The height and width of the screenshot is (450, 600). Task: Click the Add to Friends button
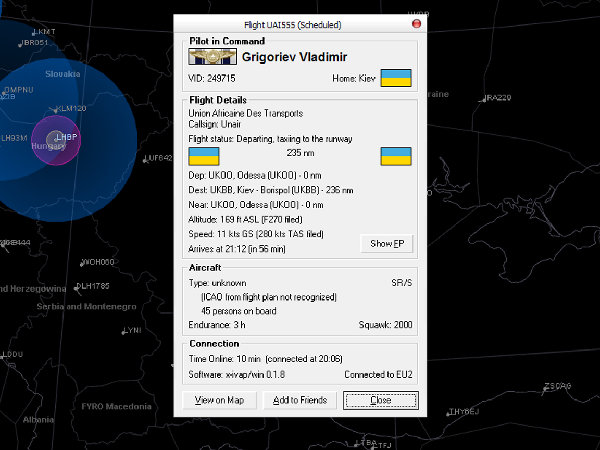(x=300, y=400)
